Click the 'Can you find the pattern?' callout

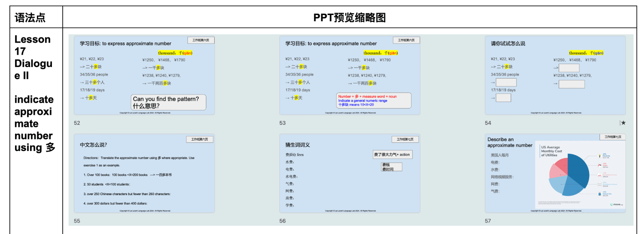(x=168, y=102)
